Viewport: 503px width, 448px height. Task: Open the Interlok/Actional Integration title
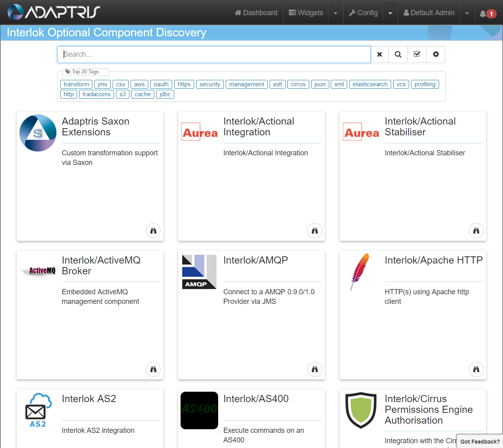click(258, 127)
